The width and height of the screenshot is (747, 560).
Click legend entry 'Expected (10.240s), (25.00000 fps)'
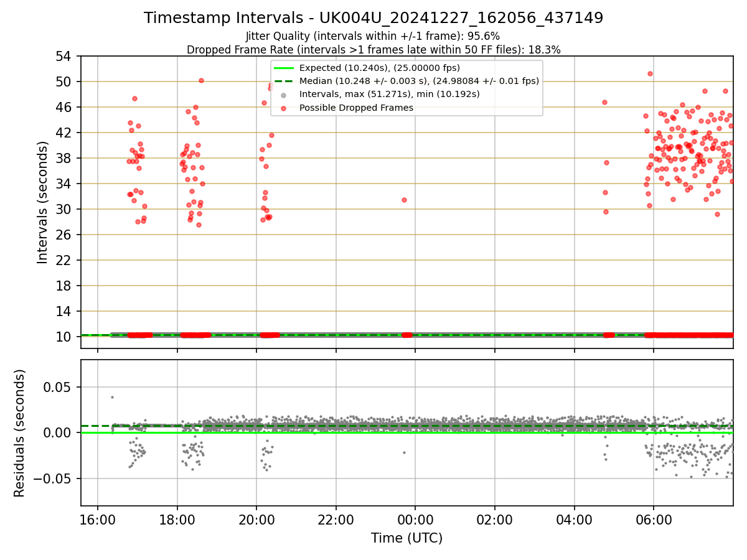point(379,68)
